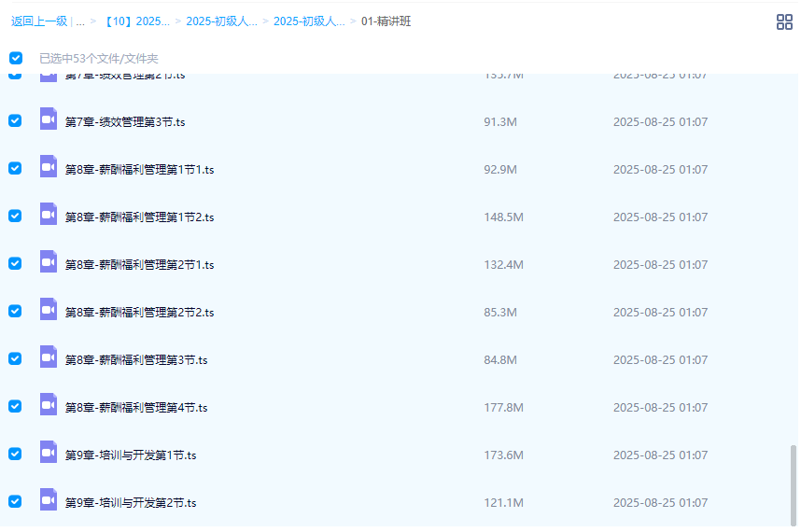
Task: Switch to grid view layout icon
Action: pos(784,22)
